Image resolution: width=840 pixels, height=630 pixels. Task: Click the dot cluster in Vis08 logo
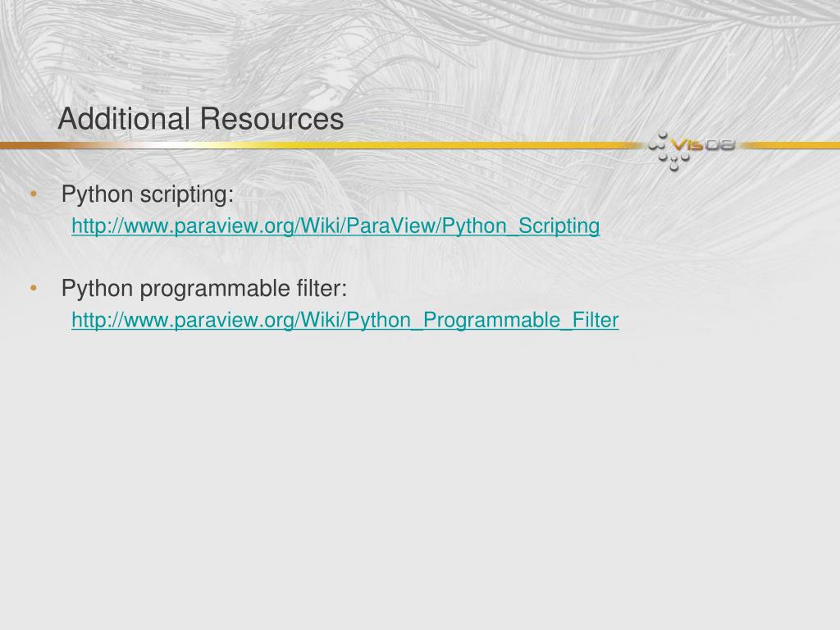point(666,152)
